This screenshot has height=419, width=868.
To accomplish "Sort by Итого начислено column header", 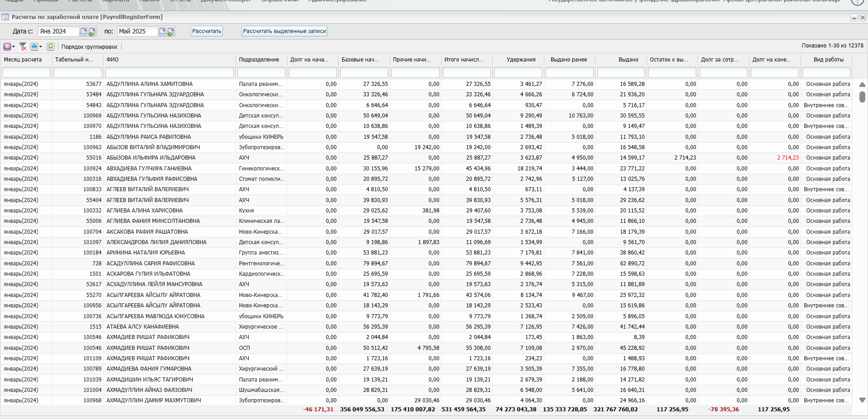I will click(467, 60).
